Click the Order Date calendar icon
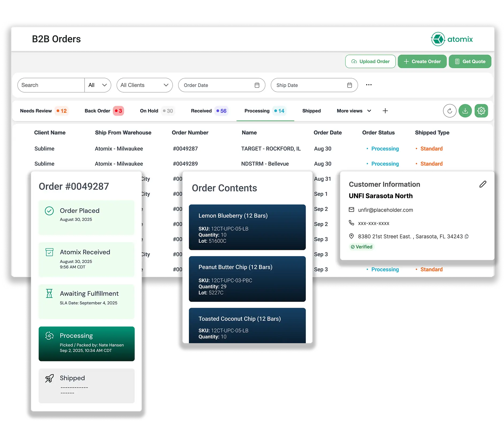Screen dimensions: 504x444 tap(257, 85)
